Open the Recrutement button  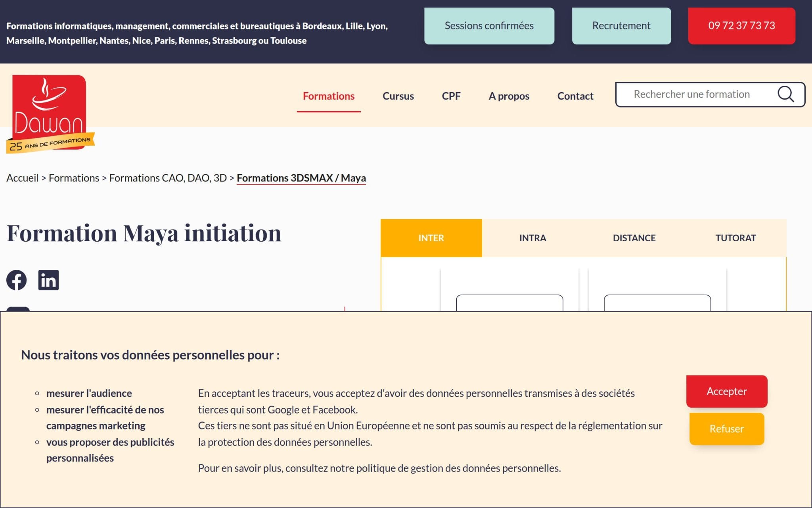pos(621,26)
